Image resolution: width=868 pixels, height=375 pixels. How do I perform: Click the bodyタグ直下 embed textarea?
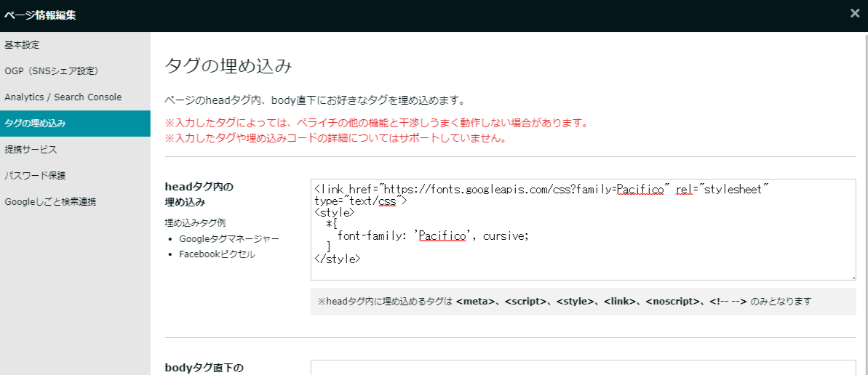(583, 368)
